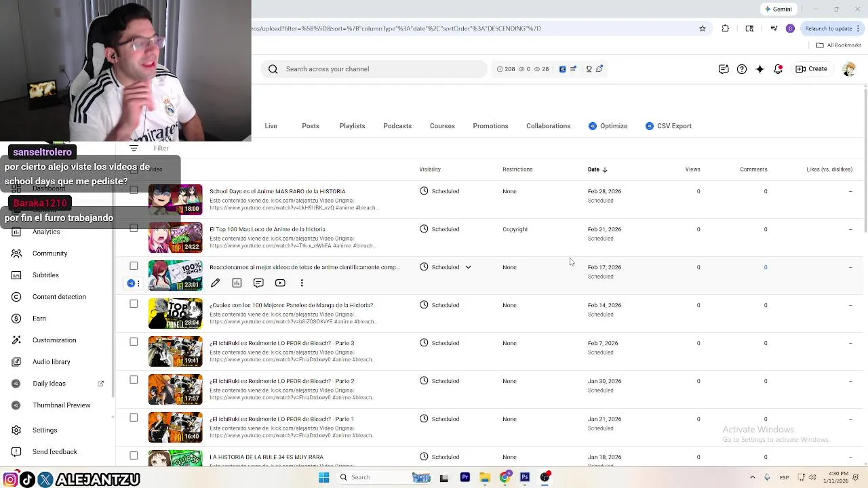Select the Reaccionamos video checkbox
868x488 pixels.
pyautogui.click(x=134, y=266)
